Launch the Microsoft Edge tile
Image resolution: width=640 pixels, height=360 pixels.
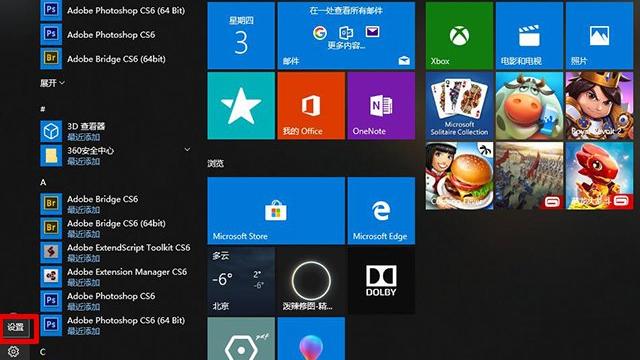pyautogui.click(x=381, y=211)
